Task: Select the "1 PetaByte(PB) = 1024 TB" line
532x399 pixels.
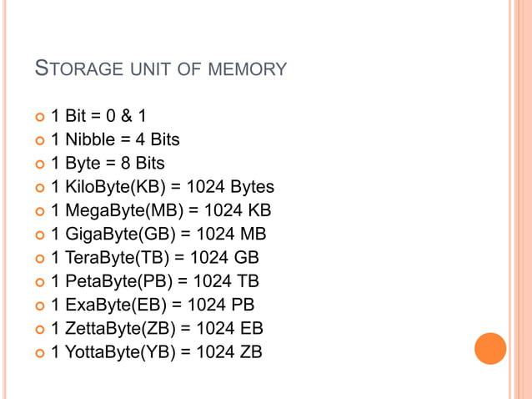Action: pyautogui.click(x=155, y=280)
